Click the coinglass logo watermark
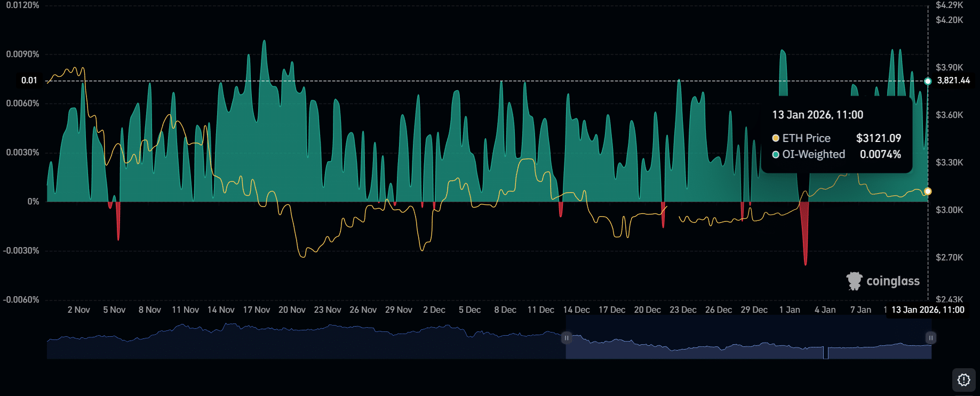 pos(883,281)
